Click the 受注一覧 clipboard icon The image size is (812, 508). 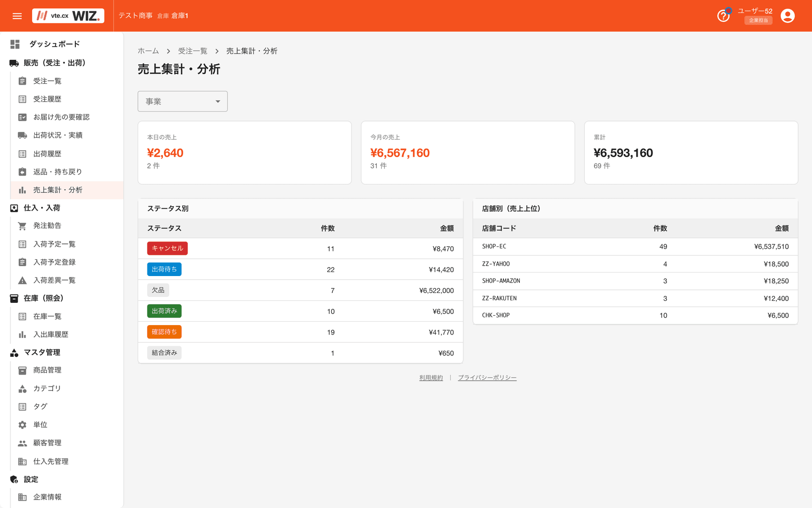pos(22,81)
